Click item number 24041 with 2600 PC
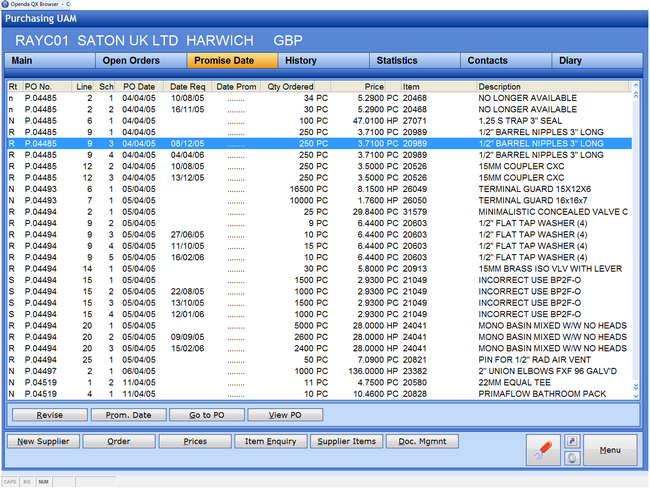This screenshot has width=650, height=489. point(415,337)
